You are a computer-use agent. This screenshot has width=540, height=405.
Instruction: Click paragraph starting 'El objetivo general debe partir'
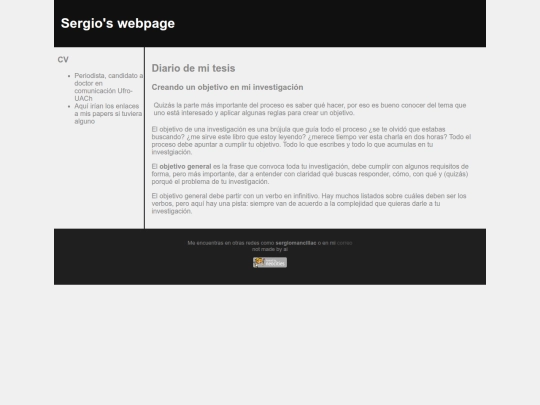pyautogui.click(x=309, y=204)
